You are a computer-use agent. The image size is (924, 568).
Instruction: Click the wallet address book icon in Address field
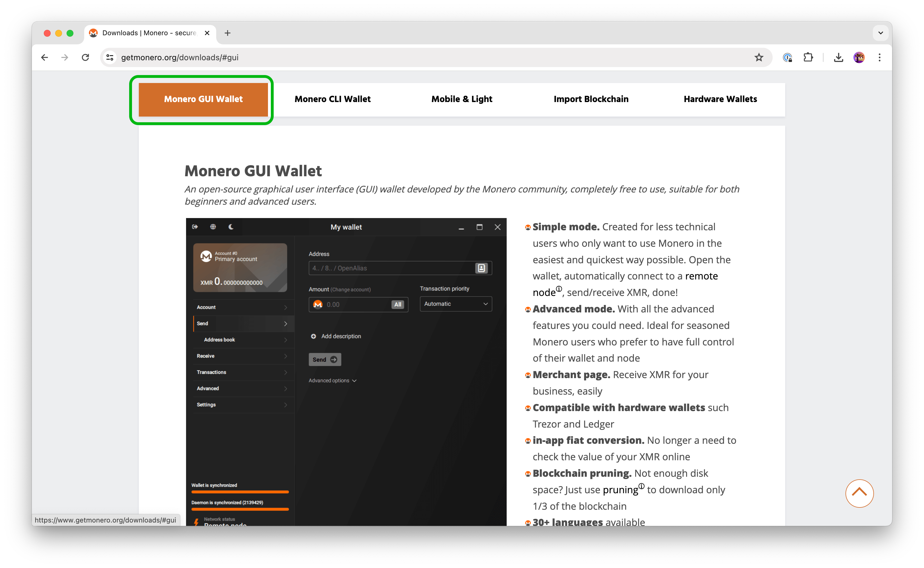tap(482, 268)
